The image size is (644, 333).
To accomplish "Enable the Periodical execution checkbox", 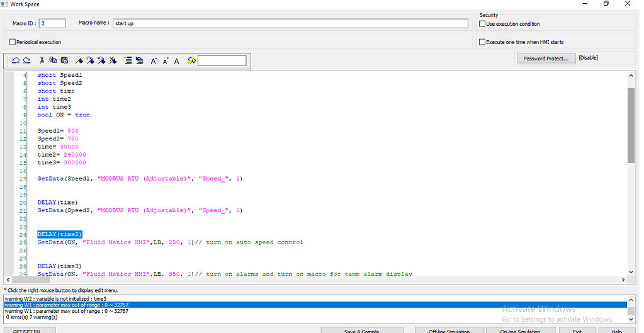I will coord(13,42).
